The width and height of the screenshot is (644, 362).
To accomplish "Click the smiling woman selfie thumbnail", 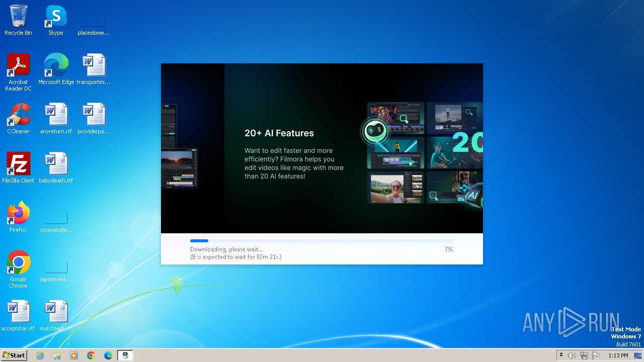I will click(x=396, y=187).
